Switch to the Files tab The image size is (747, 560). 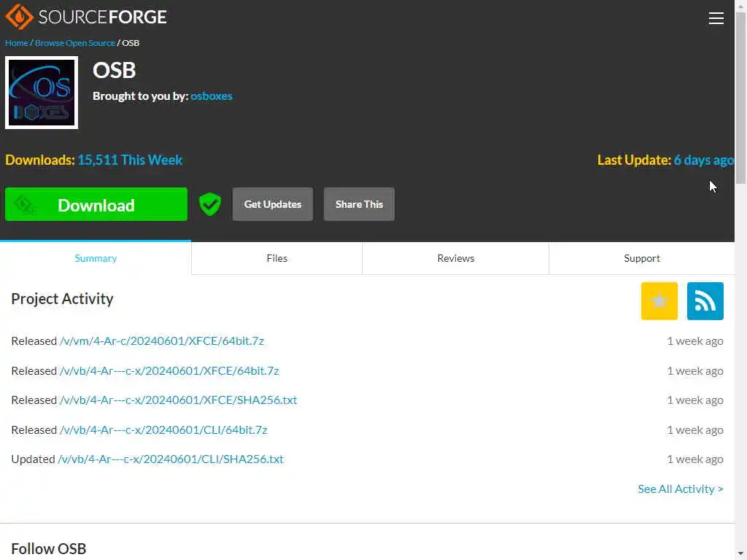[276, 258]
